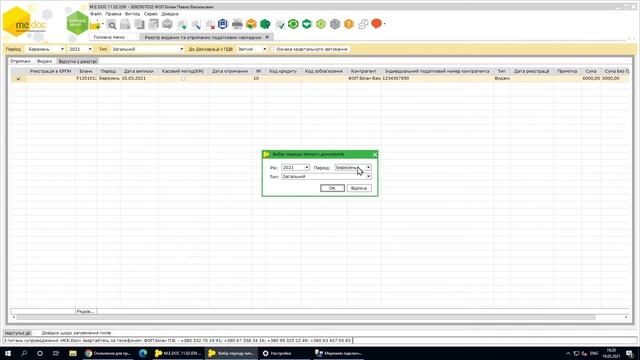
Task: Click OK in the period selection dialog
Action: point(332,188)
